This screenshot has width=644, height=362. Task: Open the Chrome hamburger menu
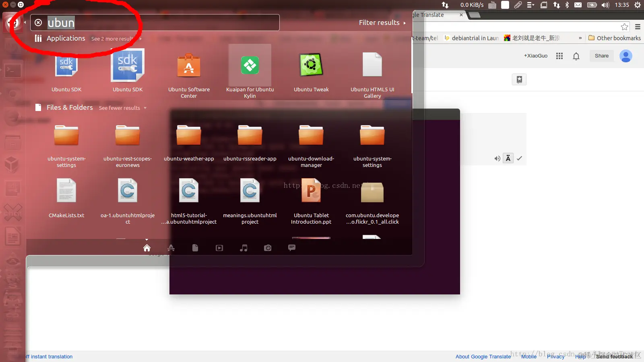pyautogui.click(x=638, y=27)
